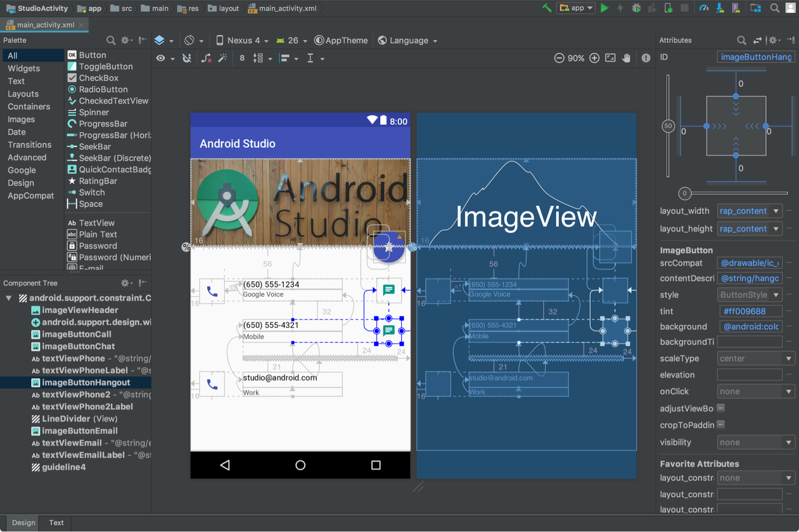Toggle the eye view options icon
This screenshot has height=532, width=799.
[161, 58]
